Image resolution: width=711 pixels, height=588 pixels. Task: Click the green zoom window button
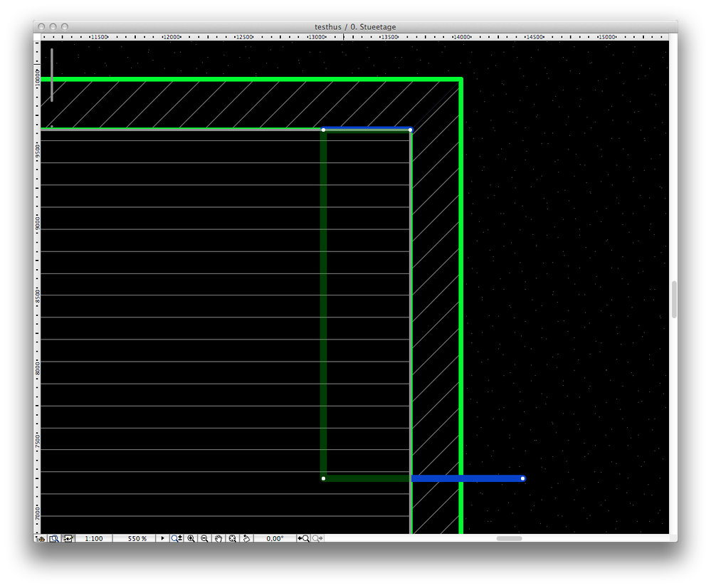(x=65, y=27)
